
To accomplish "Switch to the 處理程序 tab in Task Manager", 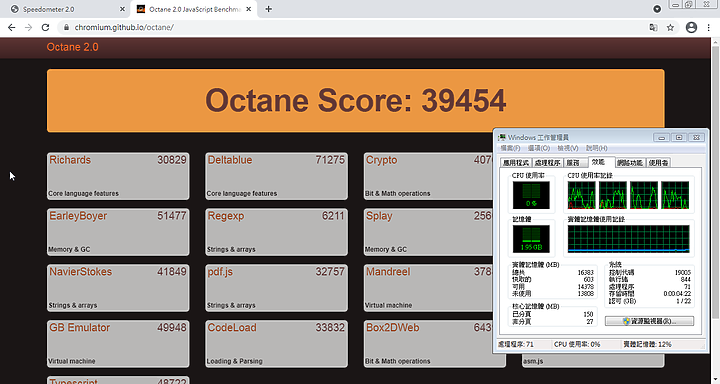I will point(547,163).
